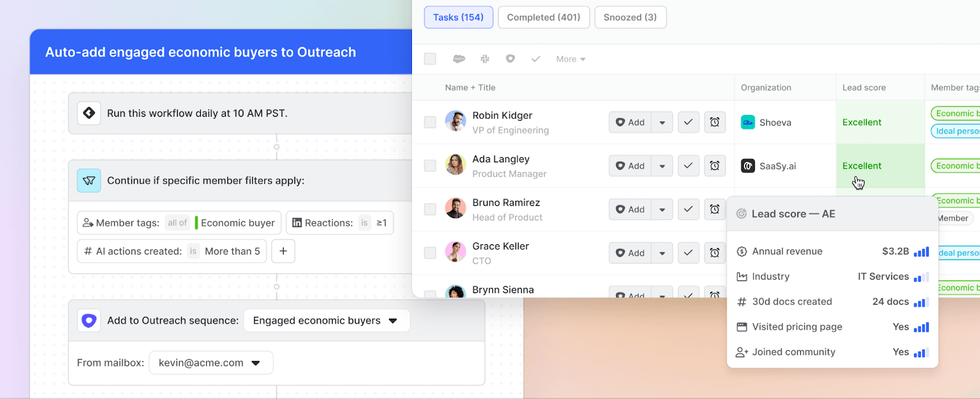
Task: Snooze Robin Kidger with alarm clock icon
Action: tap(714, 122)
